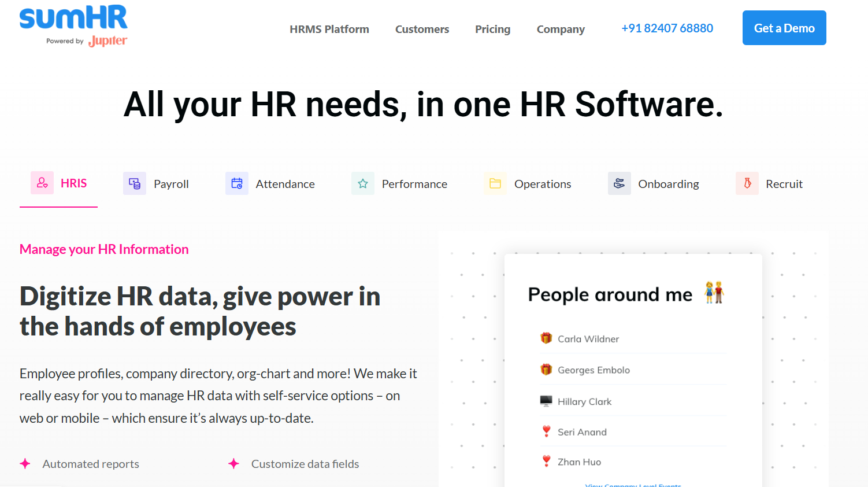
Task: Click the Customize data fields text
Action: [305, 464]
